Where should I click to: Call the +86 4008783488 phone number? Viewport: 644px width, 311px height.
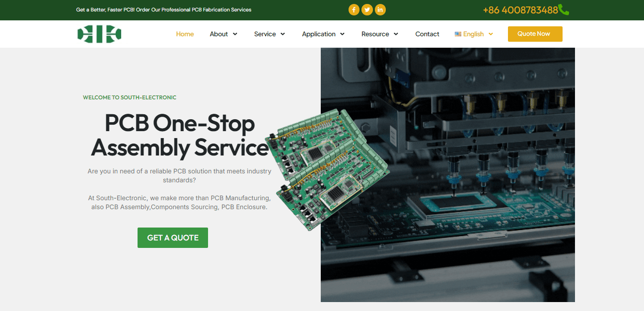[x=520, y=10]
